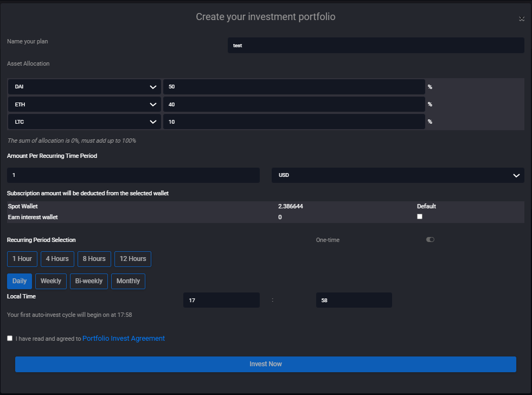This screenshot has width=532, height=395.
Task: Agree to the Portfolio Invest Agreement checkbox
Action: [10, 338]
